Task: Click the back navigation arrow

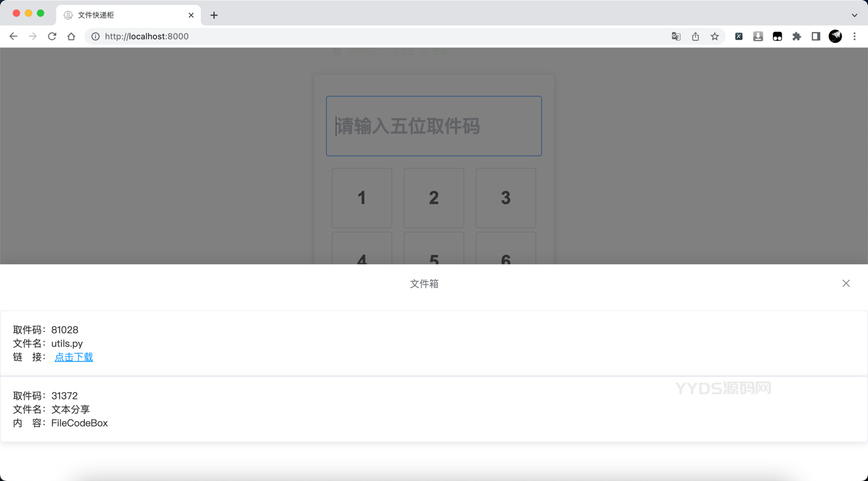Action: [x=13, y=36]
